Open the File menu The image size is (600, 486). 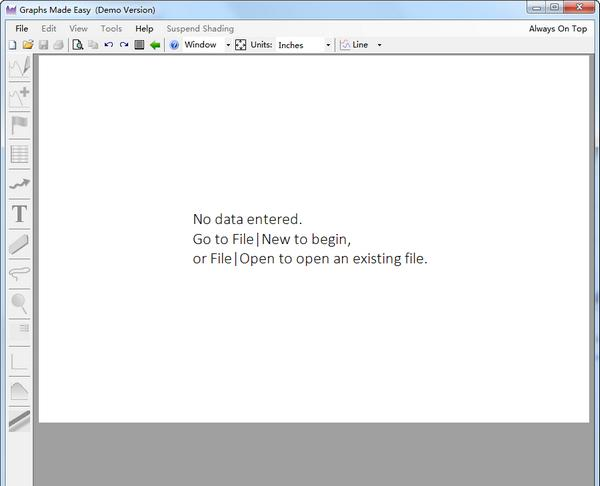pyautogui.click(x=22, y=29)
